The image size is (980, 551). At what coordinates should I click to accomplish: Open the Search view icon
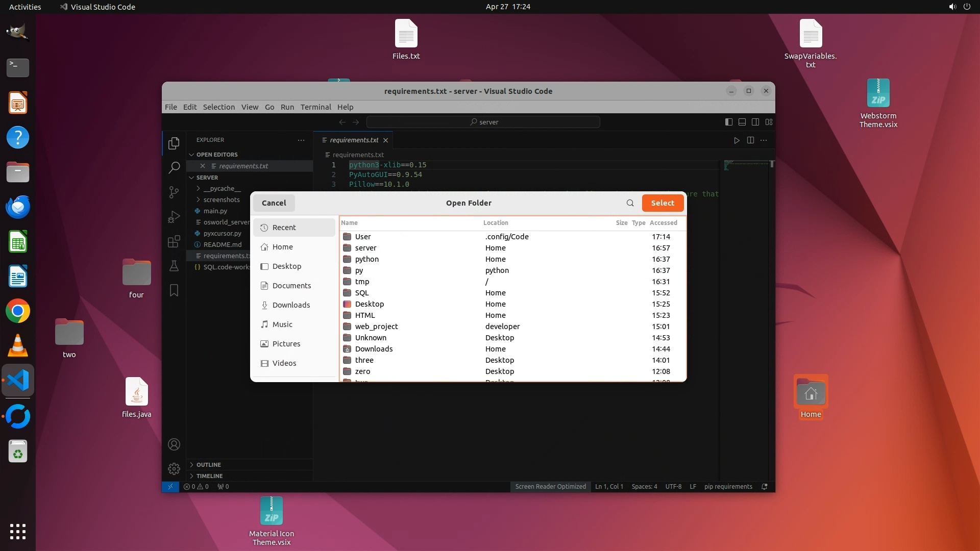174,167
